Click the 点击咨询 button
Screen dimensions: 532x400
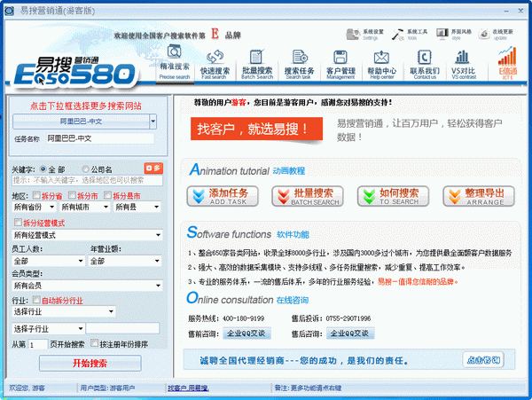pyautogui.click(x=483, y=359)
